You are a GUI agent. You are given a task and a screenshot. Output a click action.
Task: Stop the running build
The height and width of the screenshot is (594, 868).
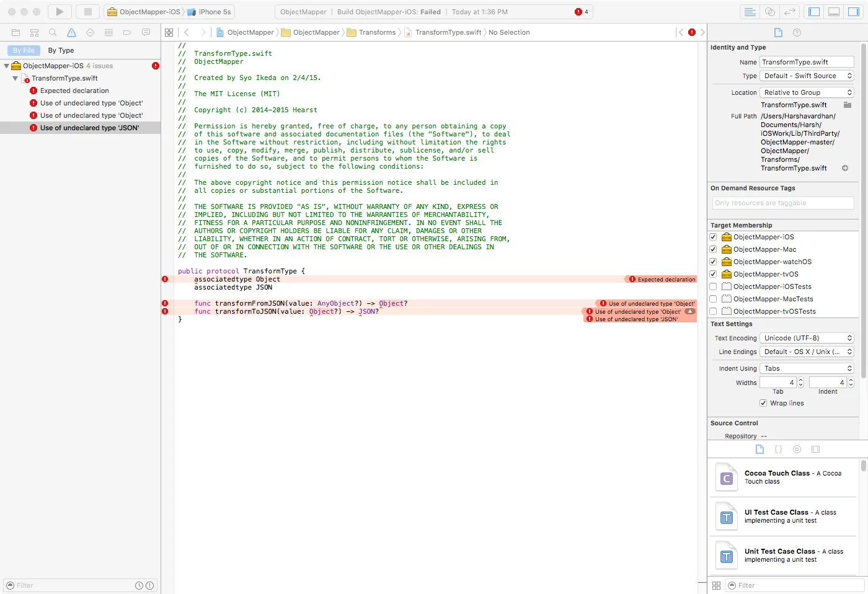click(88, 12)
